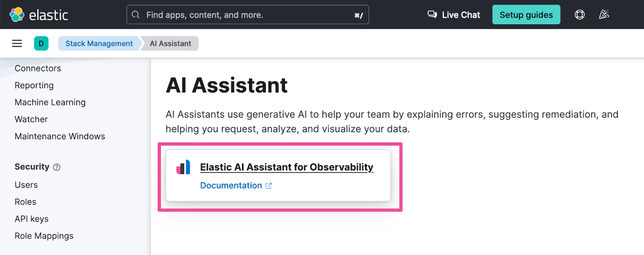
Task: Go to API keys
Action: [32, 219]
